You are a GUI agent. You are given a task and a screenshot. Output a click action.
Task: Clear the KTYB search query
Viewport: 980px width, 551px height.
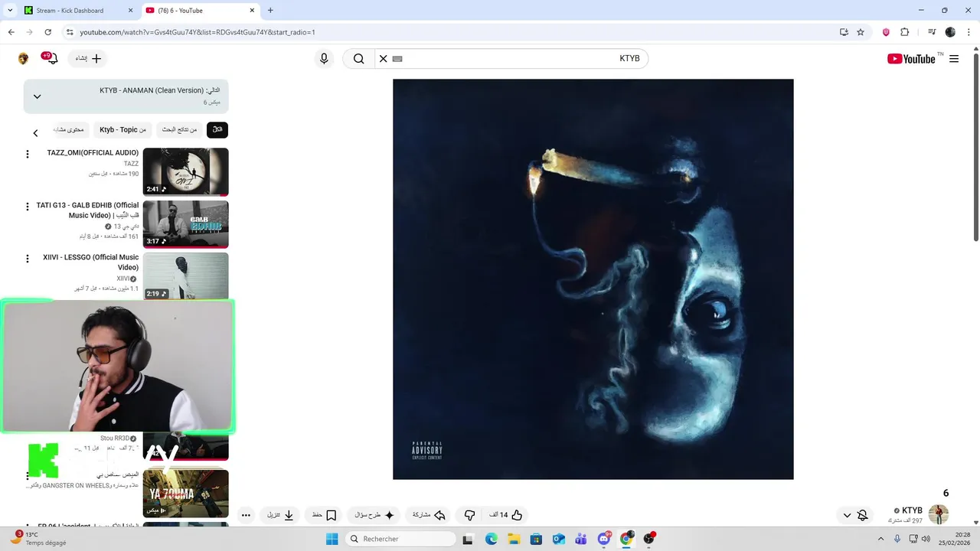tap(384, 59)
